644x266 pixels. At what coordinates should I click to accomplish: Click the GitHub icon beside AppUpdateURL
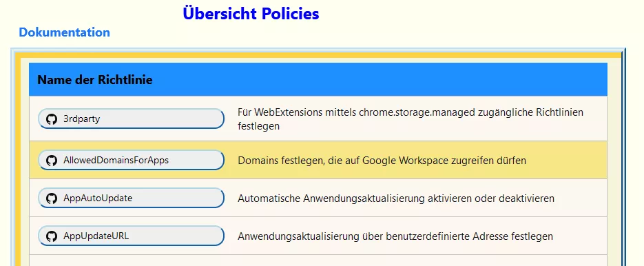click(x=52, y=236)
